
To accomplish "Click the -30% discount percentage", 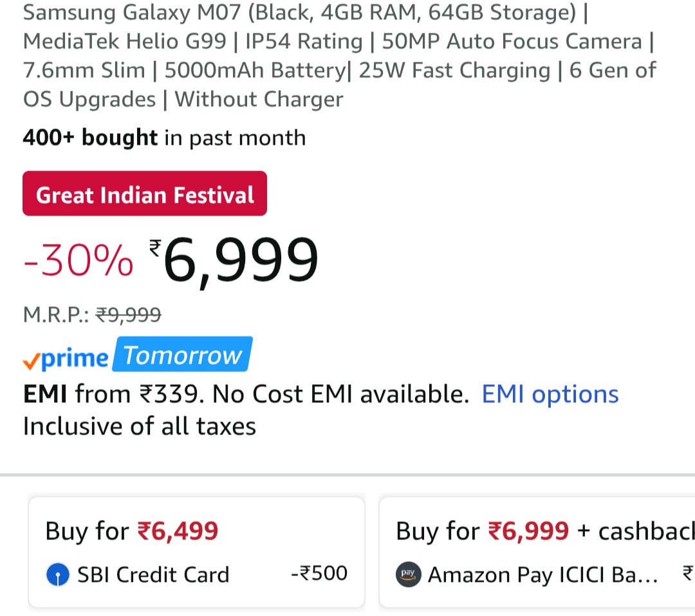I will [78, 263].
